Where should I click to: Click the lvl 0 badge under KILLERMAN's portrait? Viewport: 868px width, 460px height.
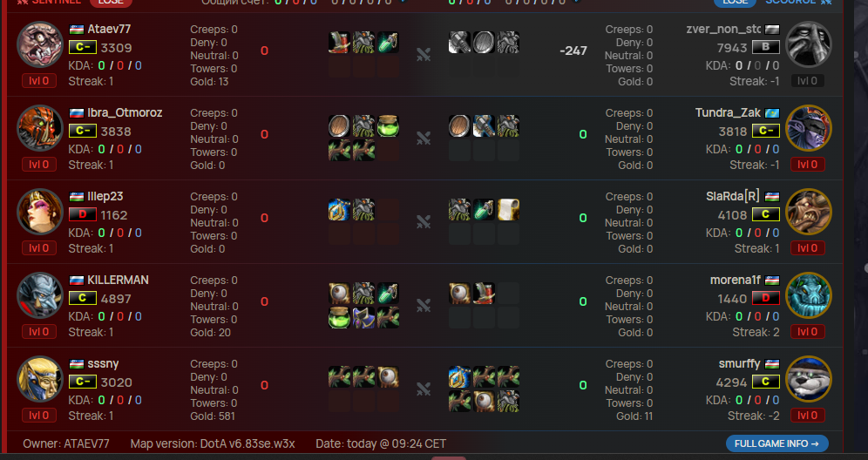[38, 332]
